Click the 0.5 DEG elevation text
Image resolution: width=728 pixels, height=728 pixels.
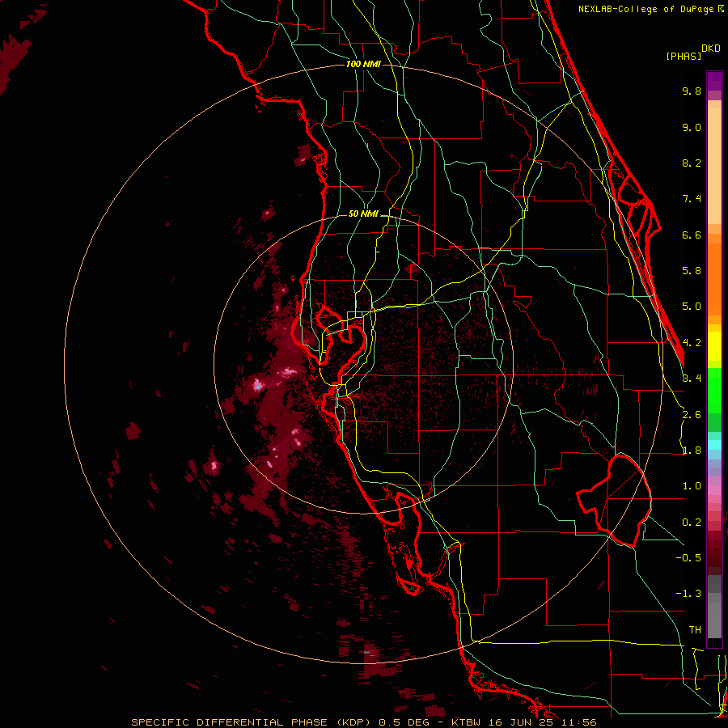(x=406, y=722)
